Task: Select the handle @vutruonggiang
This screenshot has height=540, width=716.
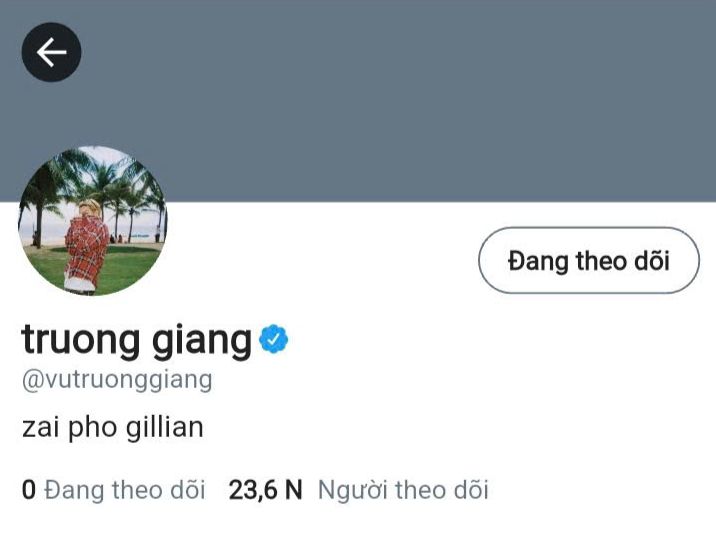Action: click(117, 380)
